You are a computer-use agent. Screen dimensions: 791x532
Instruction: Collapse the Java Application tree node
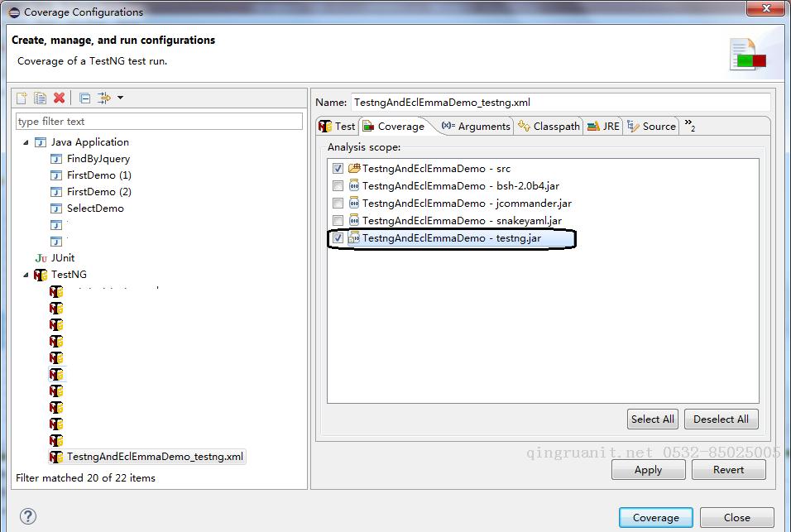click(26, 142)
